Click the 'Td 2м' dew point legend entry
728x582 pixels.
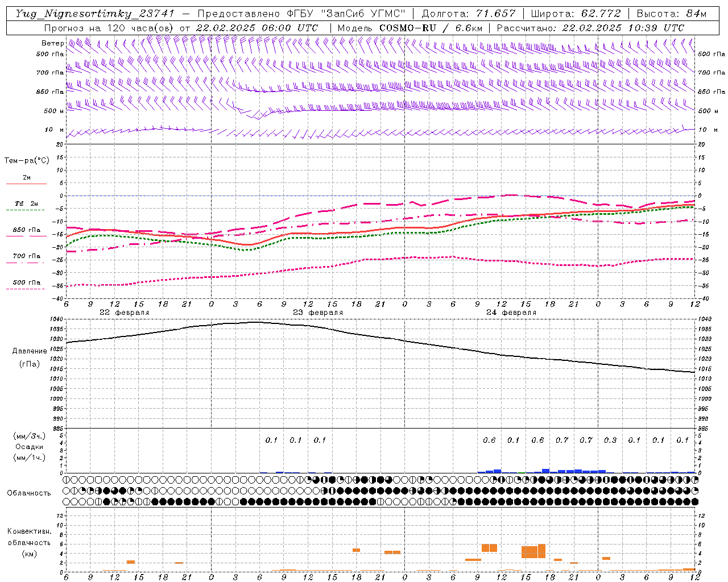click(26, 203)
